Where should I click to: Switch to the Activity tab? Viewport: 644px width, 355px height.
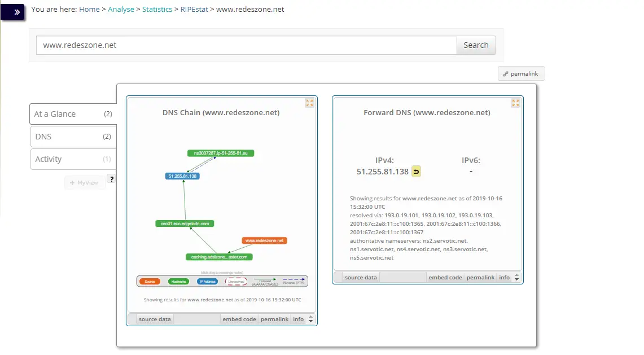73,159
